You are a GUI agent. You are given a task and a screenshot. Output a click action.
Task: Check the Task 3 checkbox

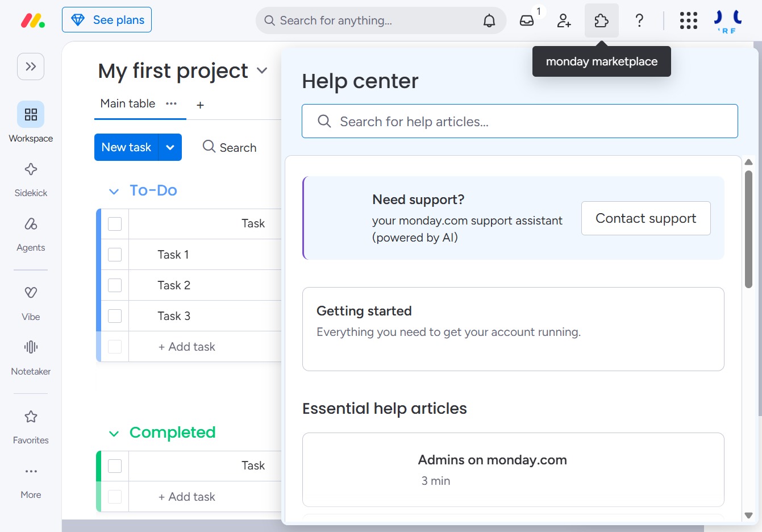tap(115, 316)
